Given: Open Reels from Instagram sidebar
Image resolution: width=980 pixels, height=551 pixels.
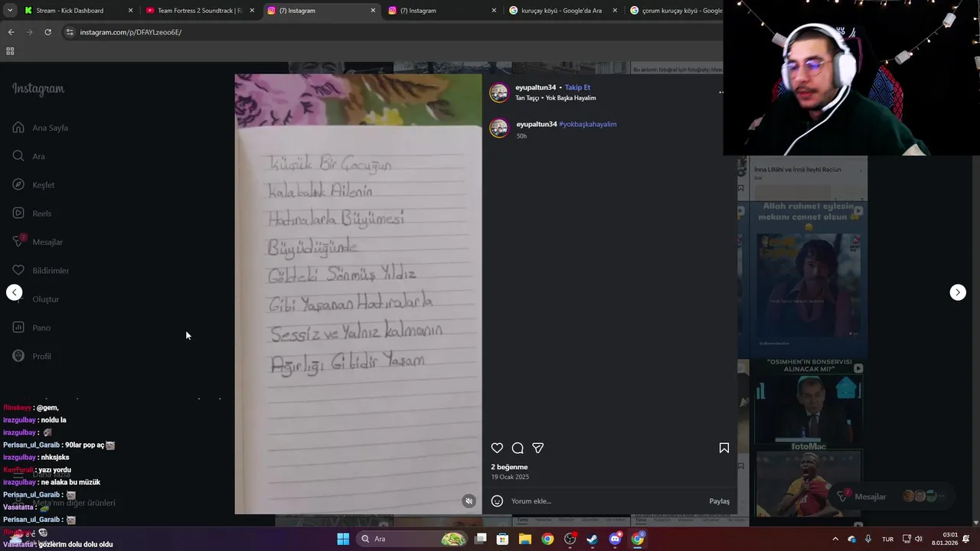Looking at the screenshot, I should [x=32, y=214].
